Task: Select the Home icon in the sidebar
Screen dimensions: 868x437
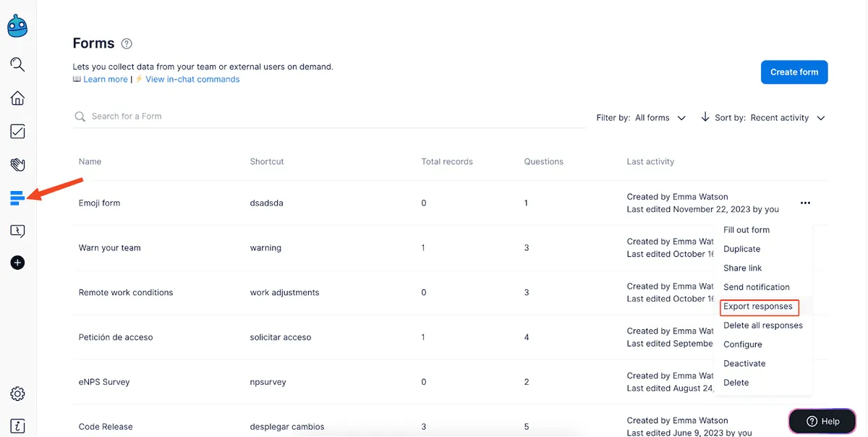Action: pyautogui.click(x=17, y=98)
